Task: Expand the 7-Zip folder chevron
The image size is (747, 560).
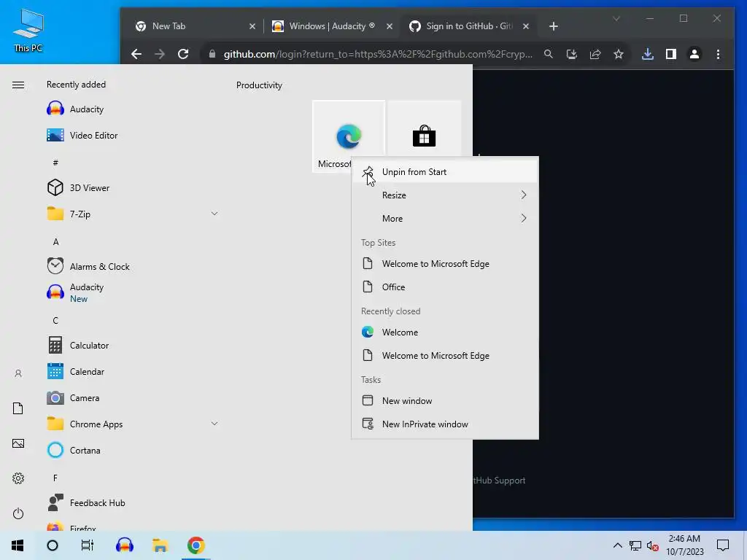Action: 214,214
